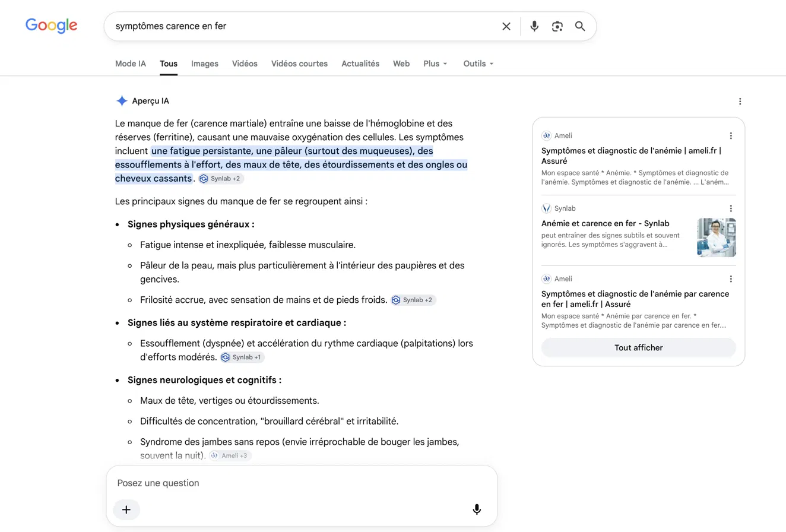
Task: Open Google Lens image search
Action: [x=557, y=26]
